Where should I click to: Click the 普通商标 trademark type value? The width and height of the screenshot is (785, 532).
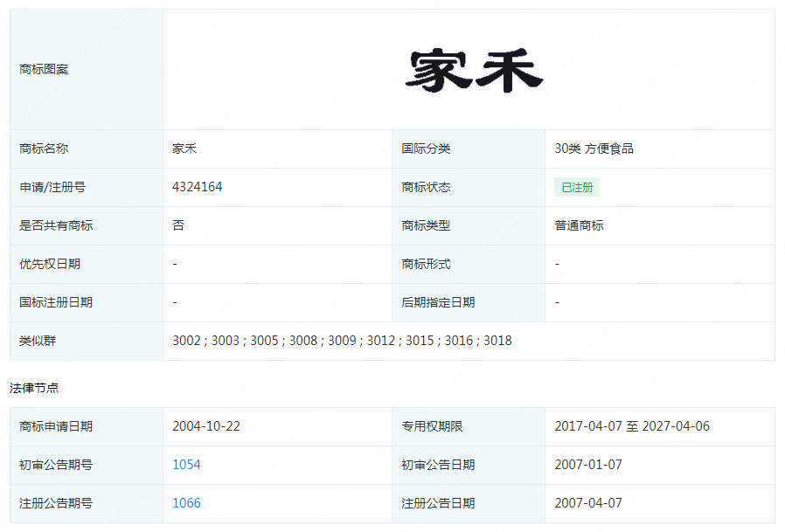(x=579, y=225)
